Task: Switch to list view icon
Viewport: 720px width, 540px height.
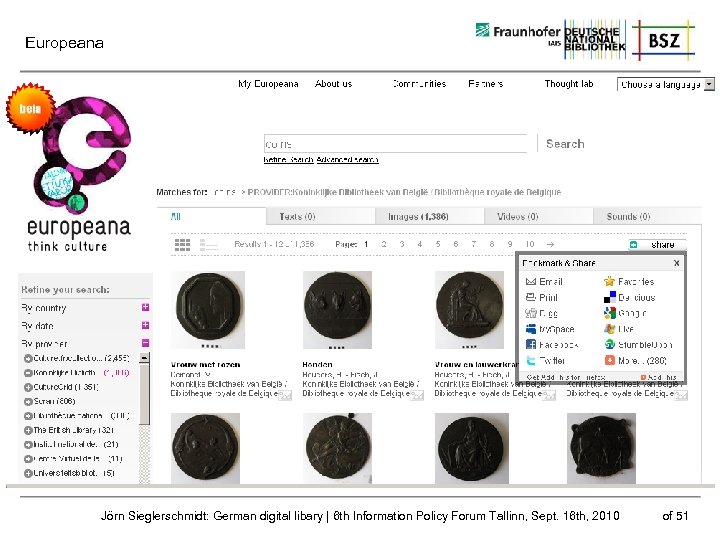Action: [x=208, y=245]
